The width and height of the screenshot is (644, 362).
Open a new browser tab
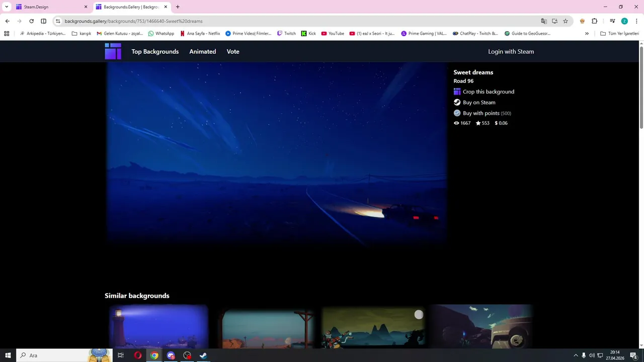coord(178,7)
